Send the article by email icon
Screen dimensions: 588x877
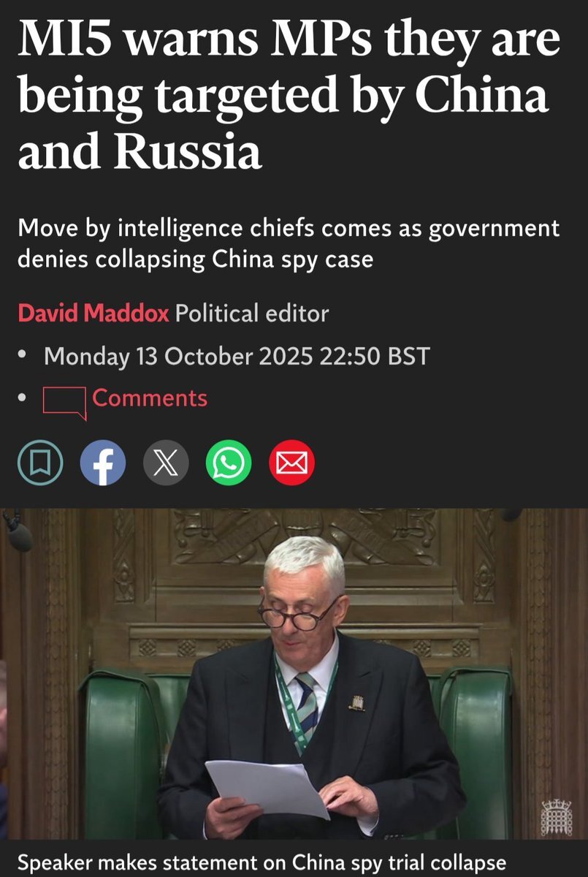coord(291,463)
